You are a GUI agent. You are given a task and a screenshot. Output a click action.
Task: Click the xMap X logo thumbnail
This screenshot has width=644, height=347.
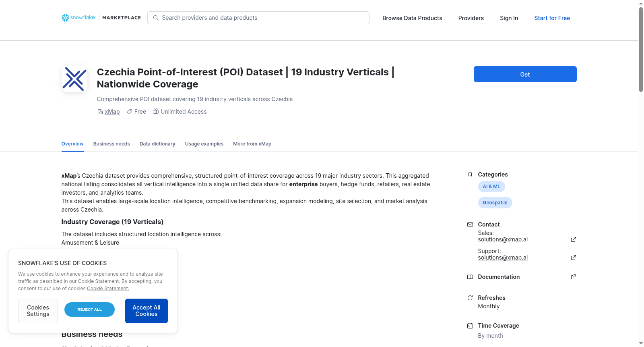tap(74, 79)
